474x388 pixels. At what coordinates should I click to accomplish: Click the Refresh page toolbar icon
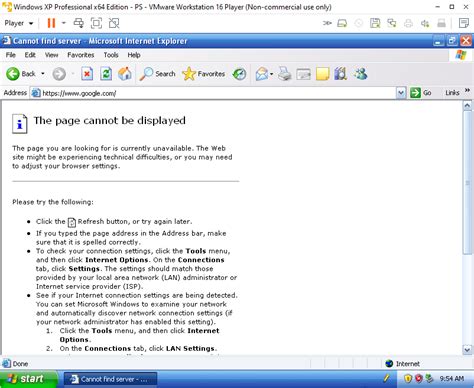pyautogui.click(x=106, y=74)
